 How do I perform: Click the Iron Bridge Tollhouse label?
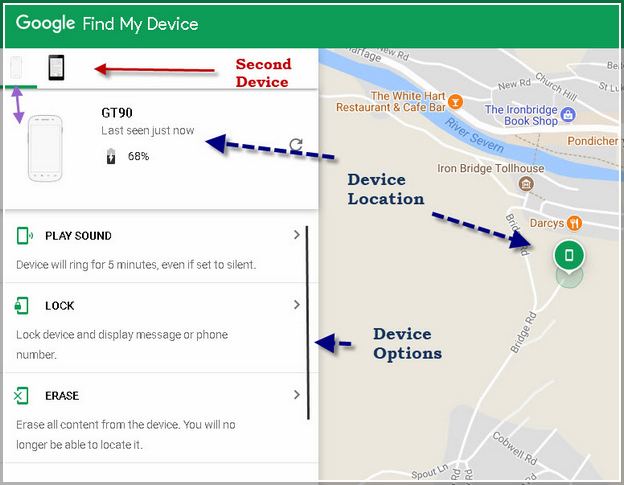(x=491, y=168)
